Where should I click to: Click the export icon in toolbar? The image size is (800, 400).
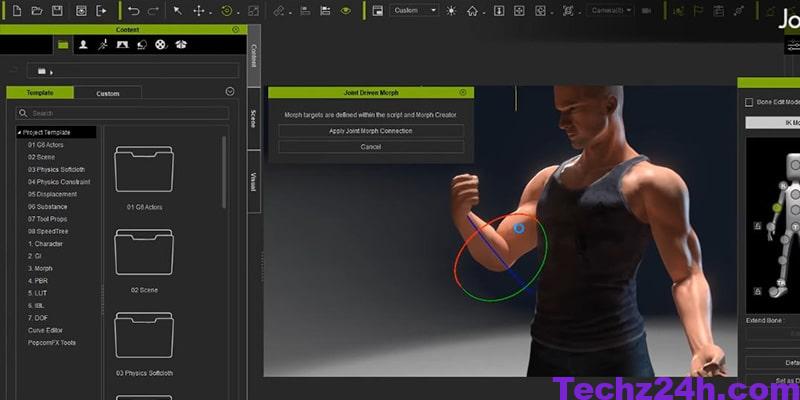(102, 11)
